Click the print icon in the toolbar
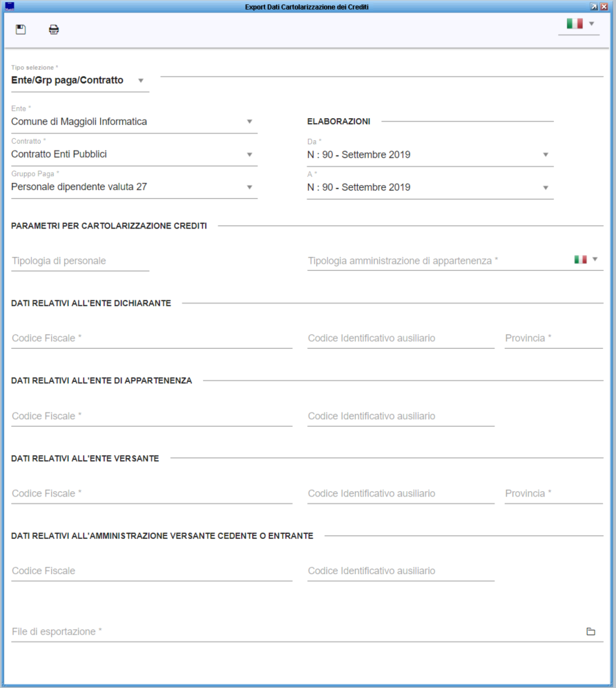The height and width of the screenshot is (688, 616). [54, 29]
